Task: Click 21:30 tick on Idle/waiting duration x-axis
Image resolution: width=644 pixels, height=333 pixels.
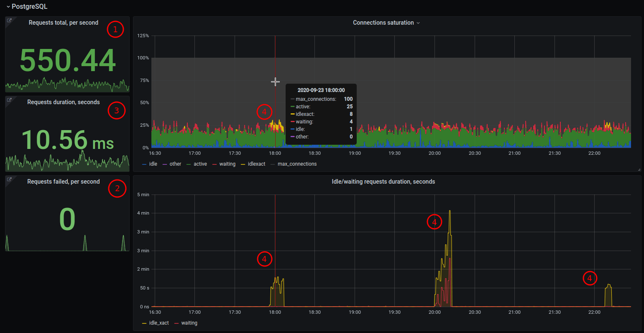Action: coord(555,312)
